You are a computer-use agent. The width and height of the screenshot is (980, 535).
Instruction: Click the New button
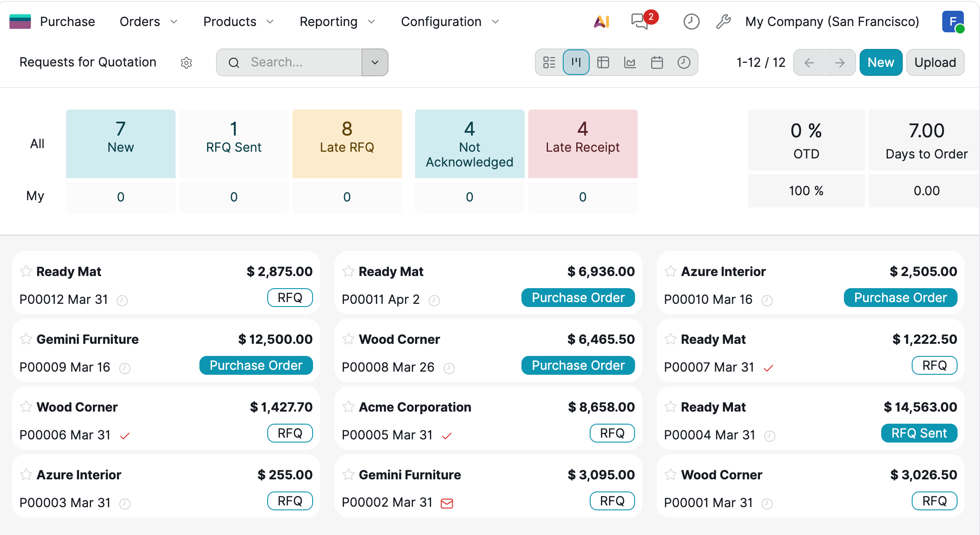tap(880, 62)
